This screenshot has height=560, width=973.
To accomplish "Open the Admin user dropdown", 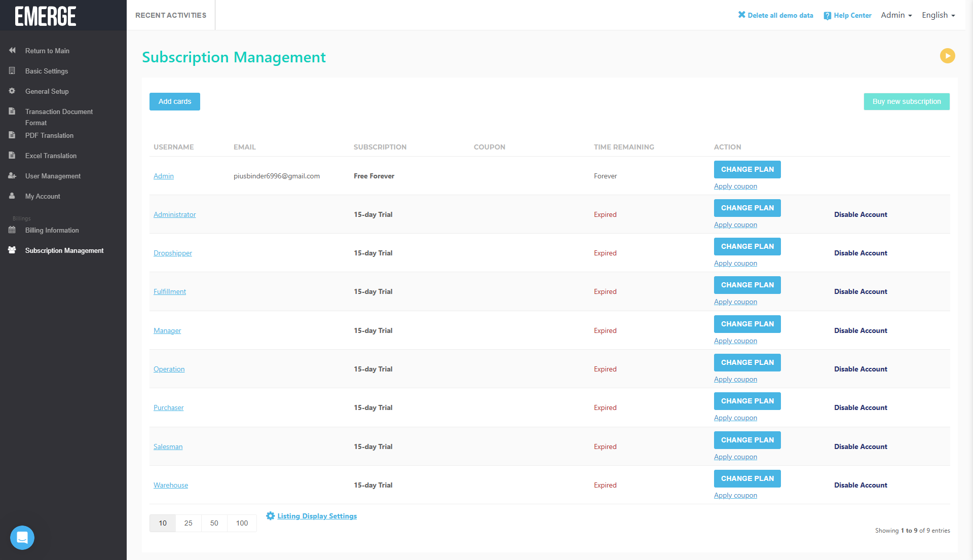I will coord(896,15).
